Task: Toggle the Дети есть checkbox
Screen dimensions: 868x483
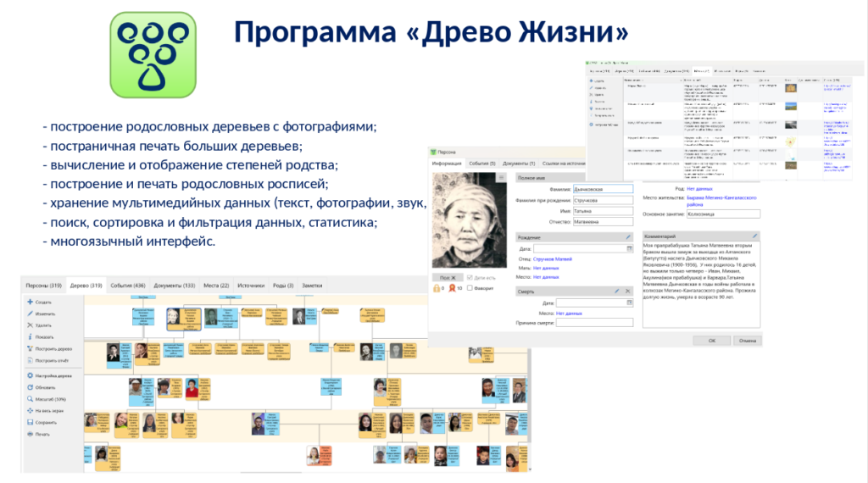Action: (x=470, y=277)
